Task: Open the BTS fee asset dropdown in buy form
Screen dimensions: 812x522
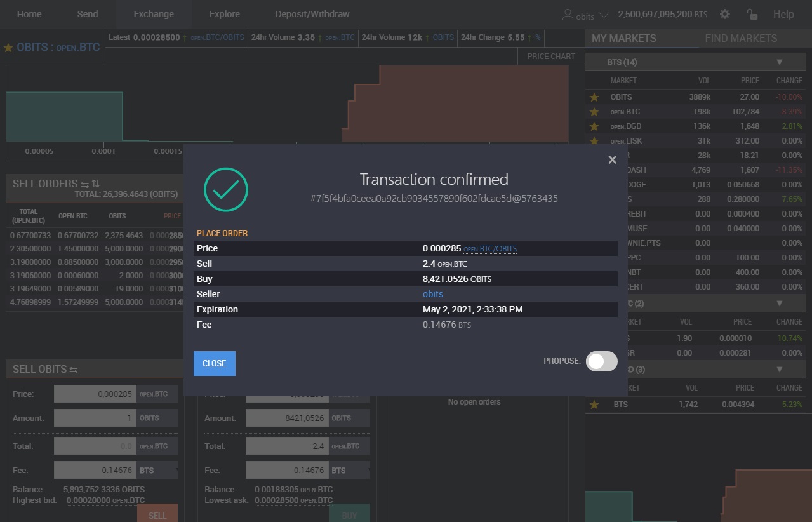Action: 349,471
